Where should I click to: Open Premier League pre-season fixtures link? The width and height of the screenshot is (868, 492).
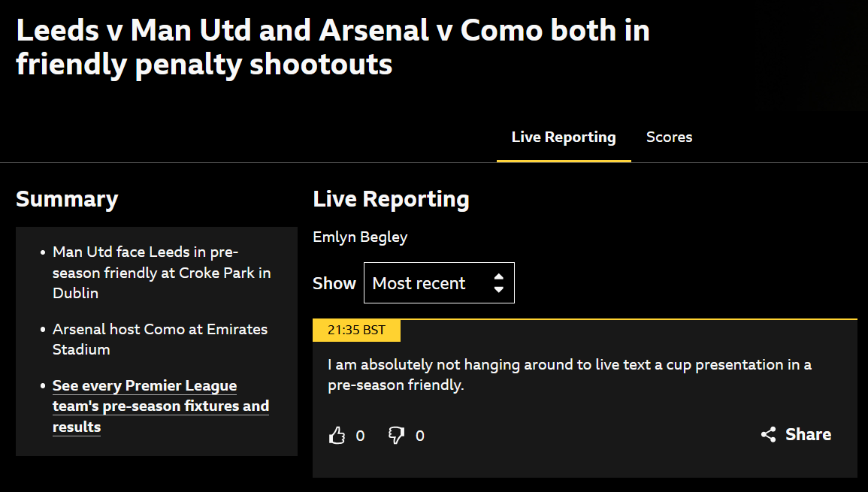click(x=161, y=406)
